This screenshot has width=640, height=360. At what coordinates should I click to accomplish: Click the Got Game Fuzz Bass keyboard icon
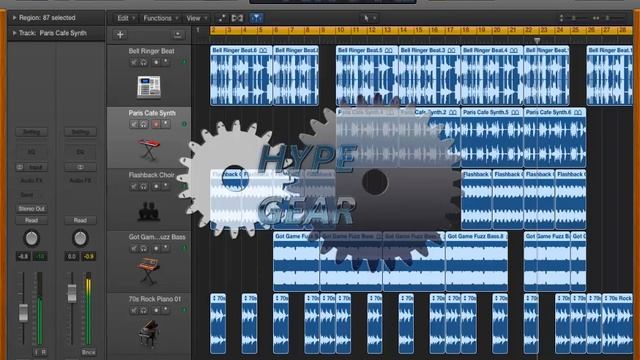pos(149,271)
